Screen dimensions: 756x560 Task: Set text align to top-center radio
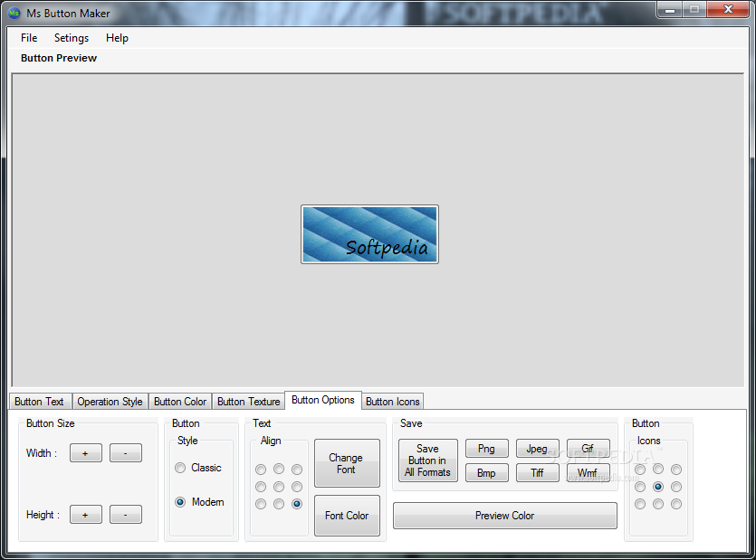pyautogui.click(x=279, y=469)
